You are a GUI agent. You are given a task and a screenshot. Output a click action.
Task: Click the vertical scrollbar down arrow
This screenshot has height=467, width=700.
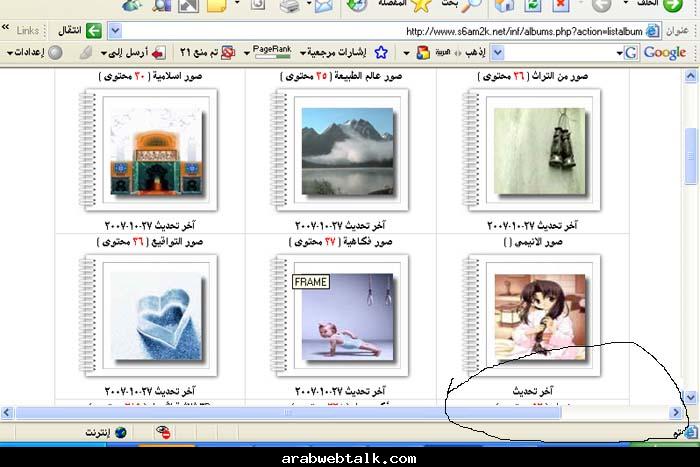pyautogui.click(x=690, y=397)
